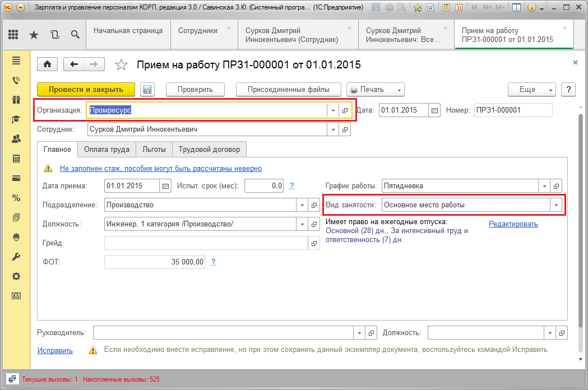Click status bar calls indicator icon
The image size is (588, 390).
12,379
